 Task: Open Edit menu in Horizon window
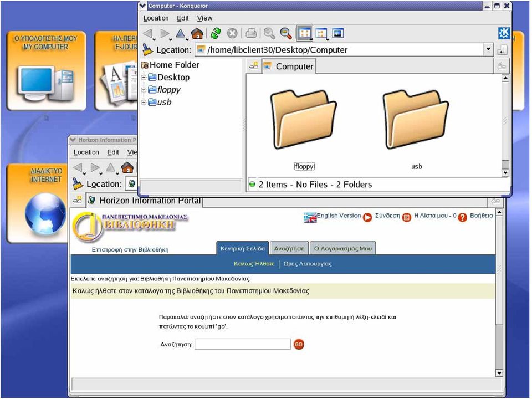click(x=113, y=152)
